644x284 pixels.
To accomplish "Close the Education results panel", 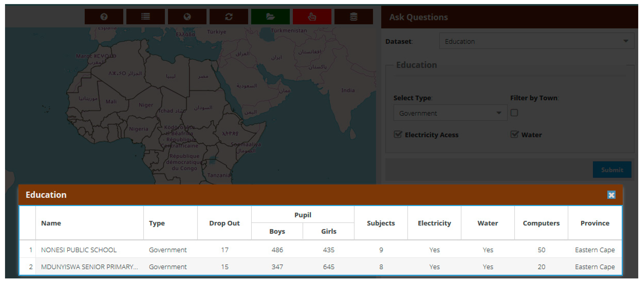I will coord(611,195).
